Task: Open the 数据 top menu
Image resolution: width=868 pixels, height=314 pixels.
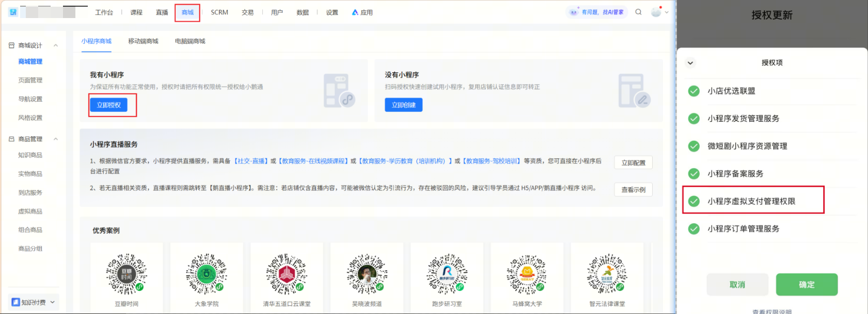Action: point(303,12)
